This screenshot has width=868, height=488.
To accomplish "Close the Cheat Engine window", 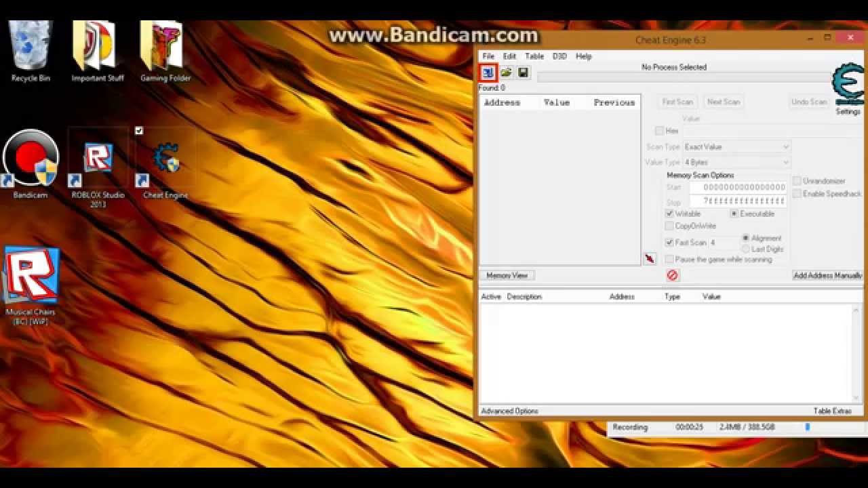I will pyautogui.click(x=850, y=39).
